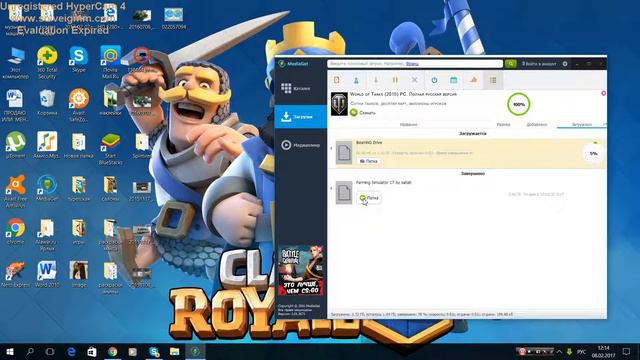This screenshot has height=360, width=640.
Task: Open Avast SafeZone browser desktop icon
Action: pyautogui.click(x=79, y=105)
